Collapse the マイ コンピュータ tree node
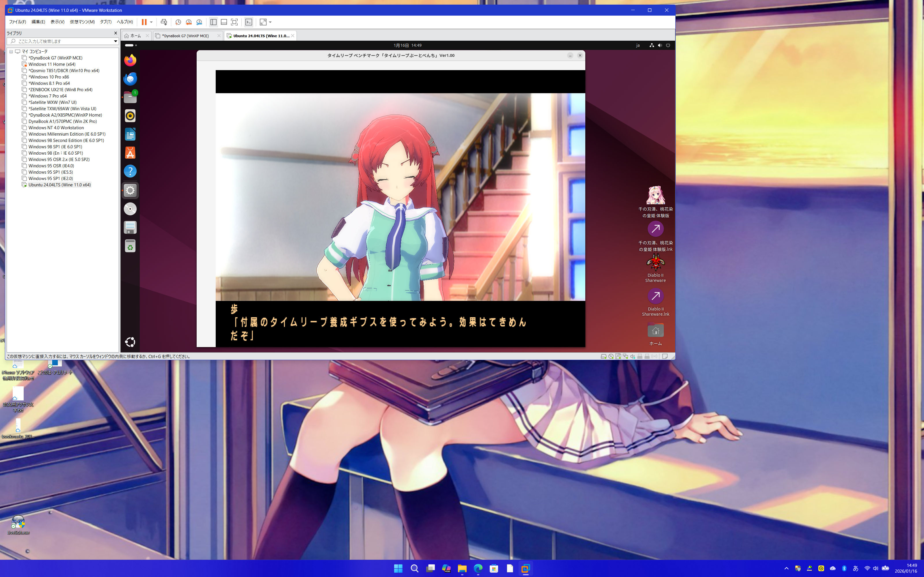 click(x=11, y=52)
